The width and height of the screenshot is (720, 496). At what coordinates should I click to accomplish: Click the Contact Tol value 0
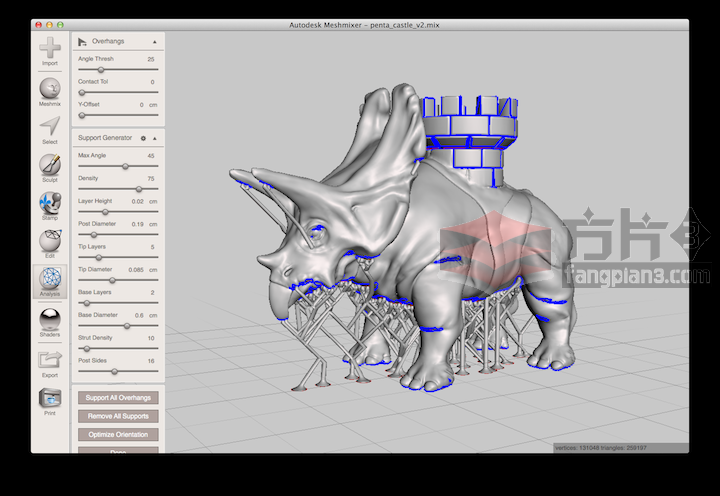[x=152, y=82]
